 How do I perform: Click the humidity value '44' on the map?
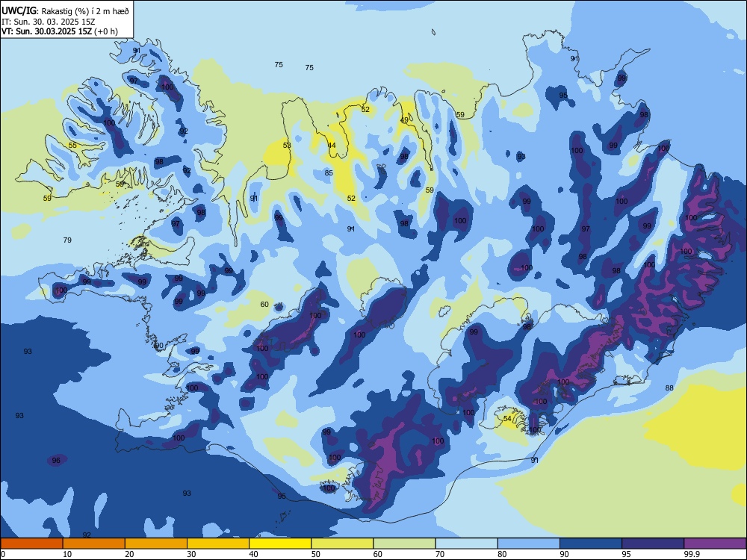pyautogui.click(x=332, y=146)
